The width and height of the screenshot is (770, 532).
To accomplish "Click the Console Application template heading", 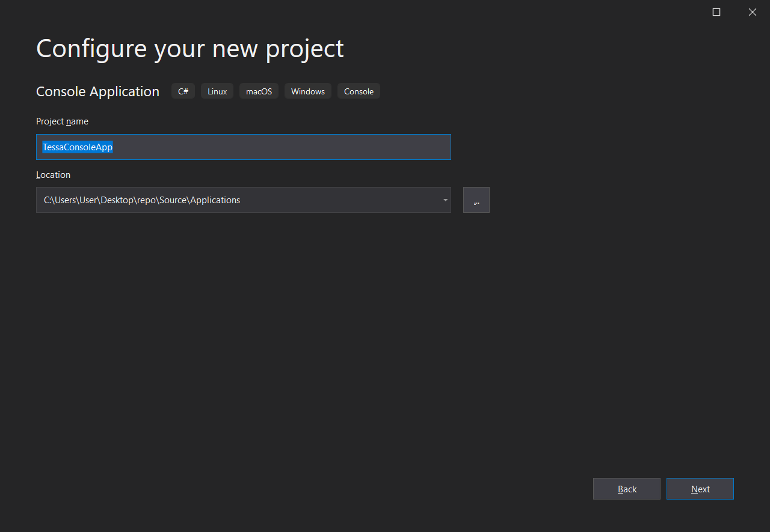I will (x=97, y=91).
